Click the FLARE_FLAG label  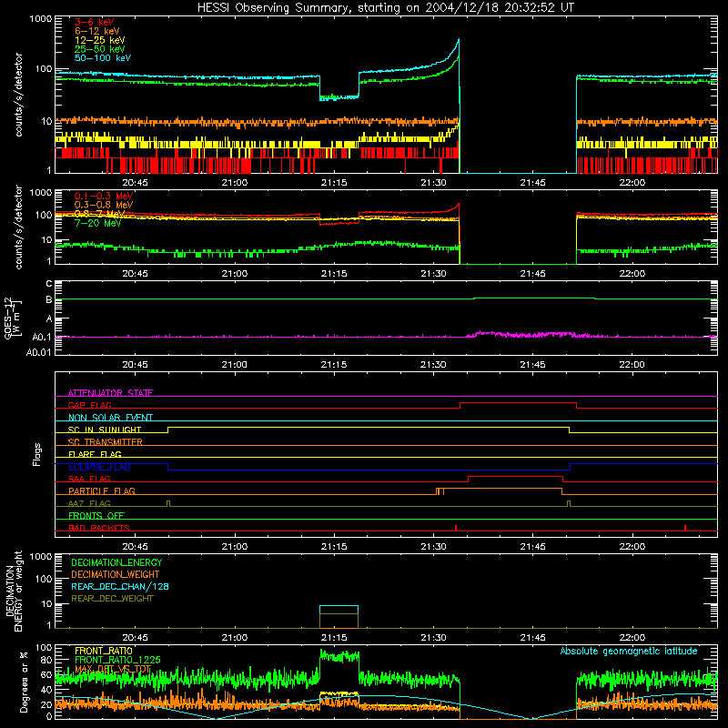pyautogui.click(x=95, y=454)
